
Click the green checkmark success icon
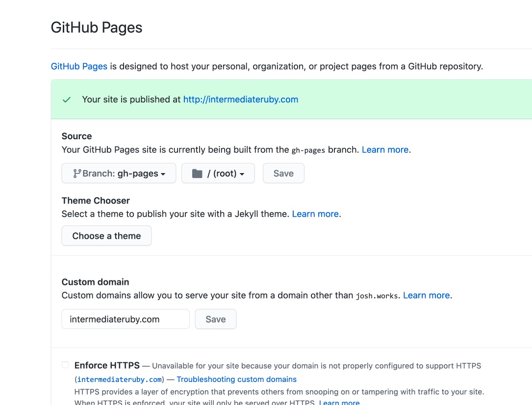[67, 100]
